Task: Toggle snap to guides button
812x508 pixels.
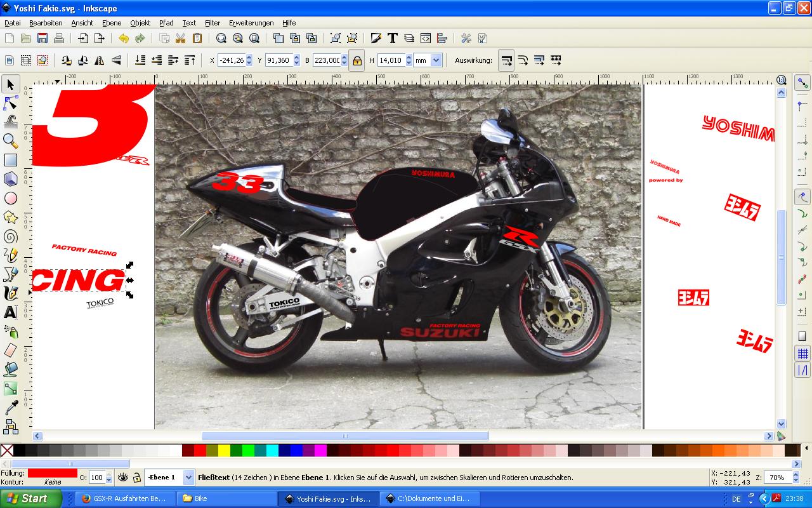Action: click(x=803, y=370)
